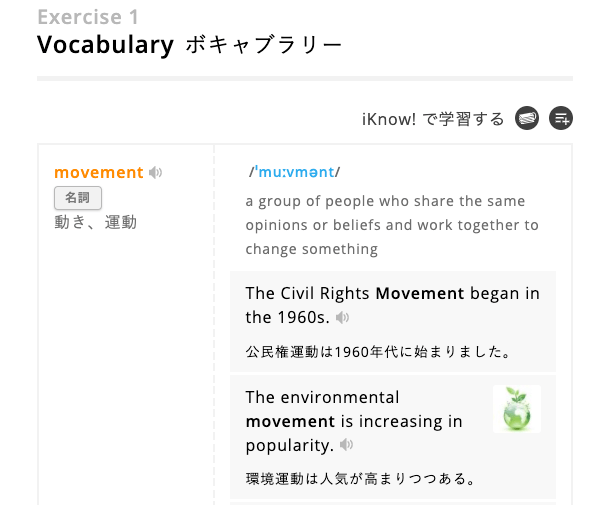Click the translation 公民権運動は1960年代に始まりました
The image size is (608, 505).
click(378, 351)
